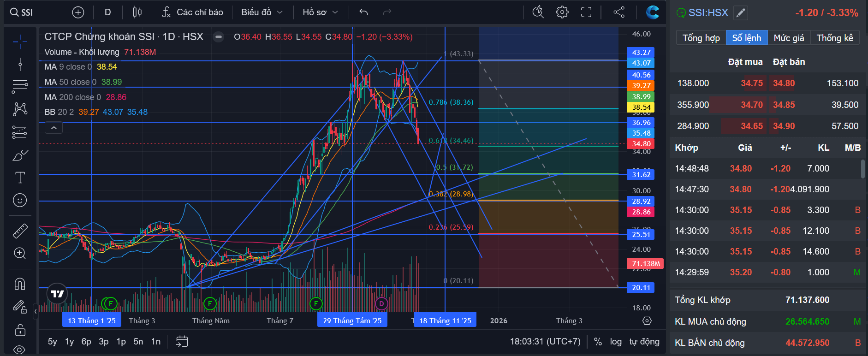The height and width of the screenshot is (356, 868).
Task: Open the Fibonacci retracement tools
Action: 20,86
